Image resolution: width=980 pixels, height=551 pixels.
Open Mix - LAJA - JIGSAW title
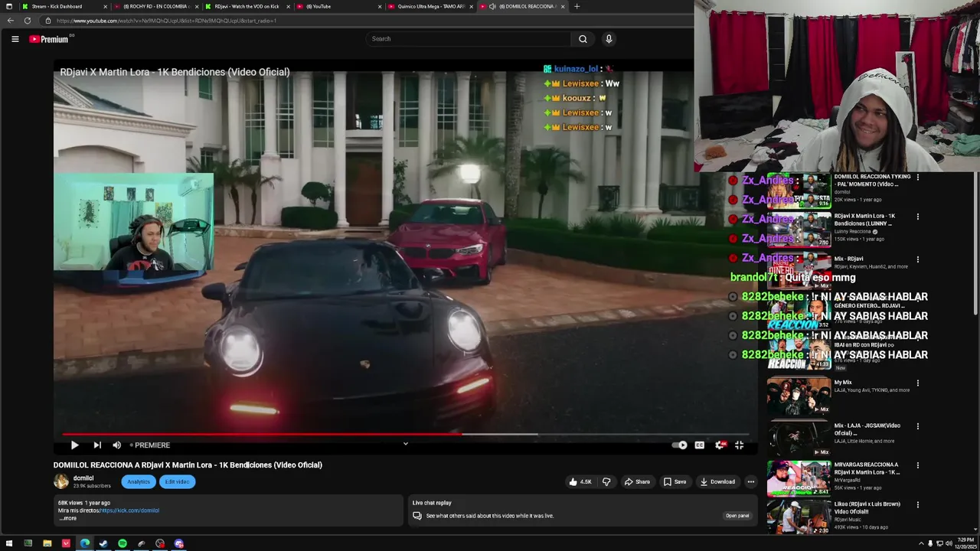[x=867, y=429]
